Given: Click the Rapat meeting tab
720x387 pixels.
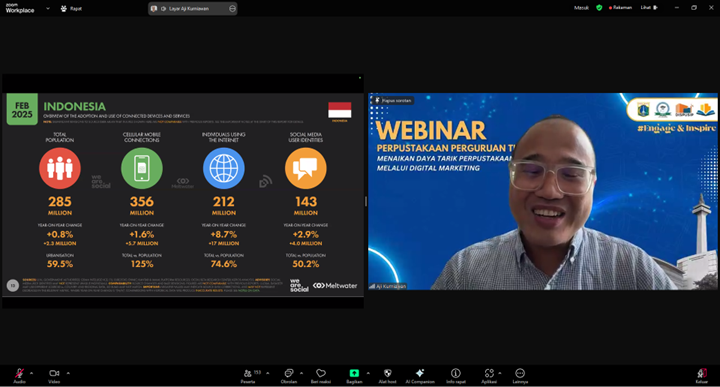Looking at the screenshot, I should coord(71,8).
